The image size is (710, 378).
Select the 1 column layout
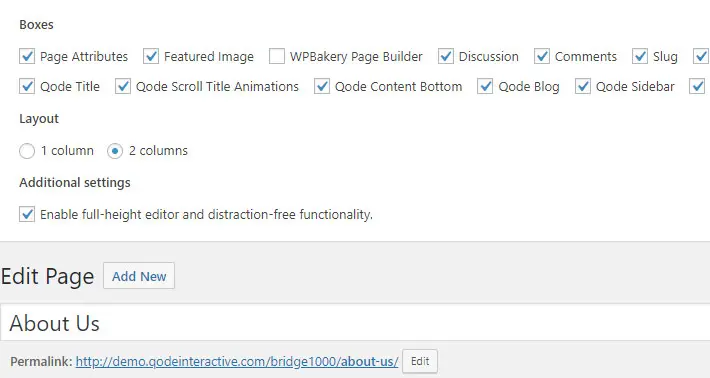(27, 151)
